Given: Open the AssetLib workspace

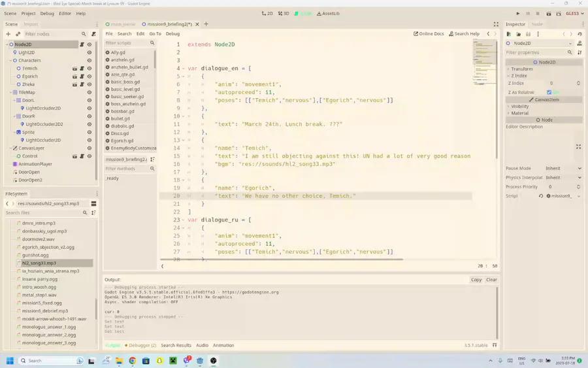Looking at the screenshot, I should [328, 14].
